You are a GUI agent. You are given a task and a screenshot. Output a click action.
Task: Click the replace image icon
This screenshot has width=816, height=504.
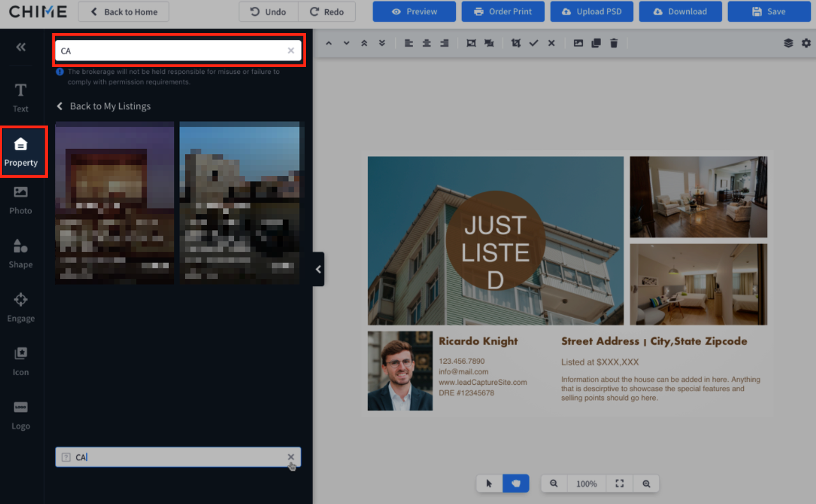pos(578,43)
